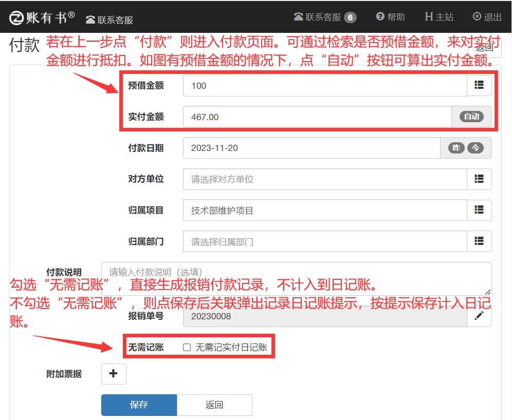Log out using 退出 link
The width and height of the screenshot is (512, 420).
pos(487,17)
